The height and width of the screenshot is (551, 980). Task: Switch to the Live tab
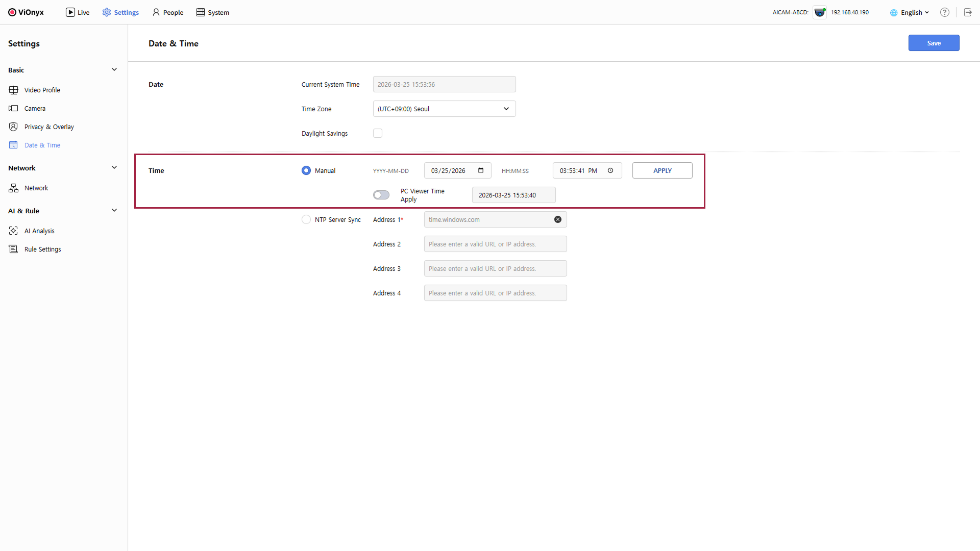point(78,12)
